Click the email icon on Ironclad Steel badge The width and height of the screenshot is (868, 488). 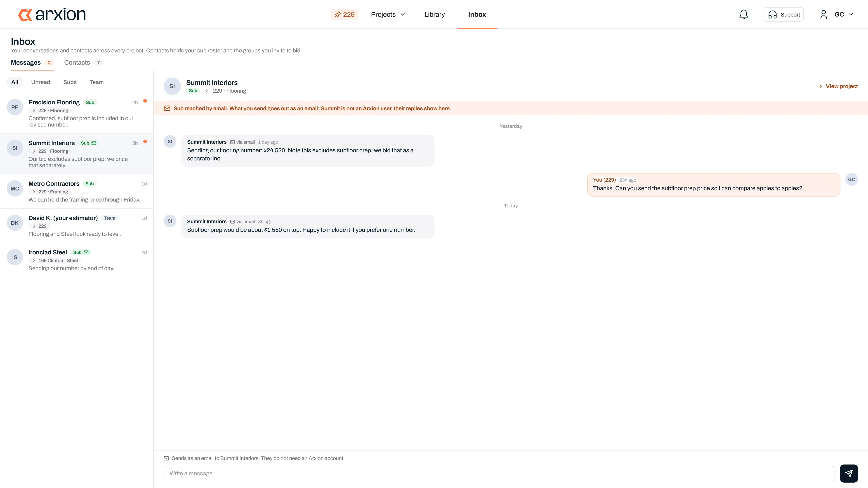coord(86,253)
